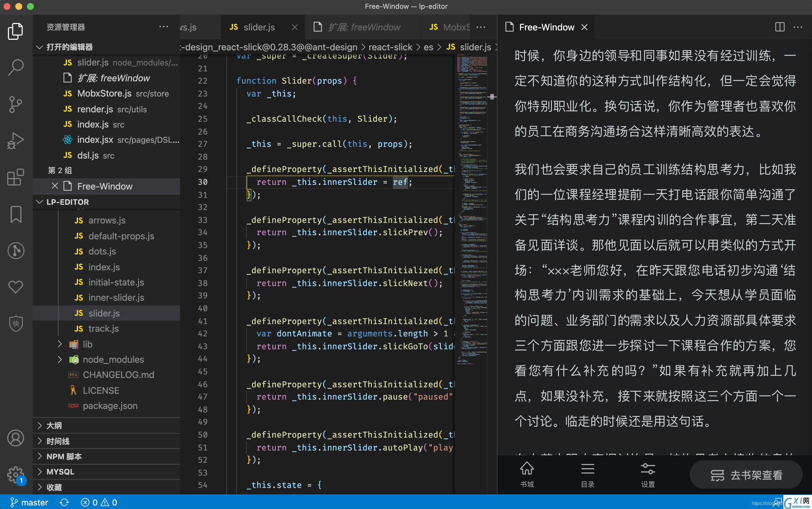812x509 pixels.
Task: Click the synchronize changes icon in status bar
Action: click(x=64, y=502)
